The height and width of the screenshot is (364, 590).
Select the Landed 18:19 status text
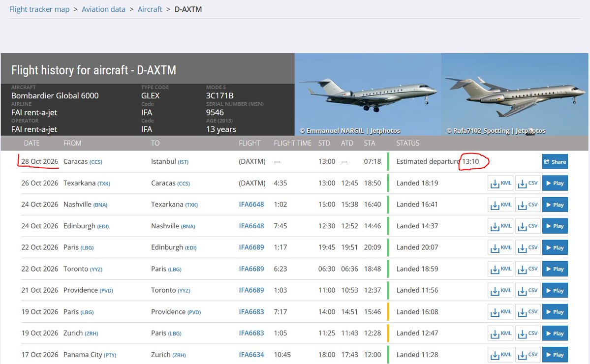pos(417,183)
